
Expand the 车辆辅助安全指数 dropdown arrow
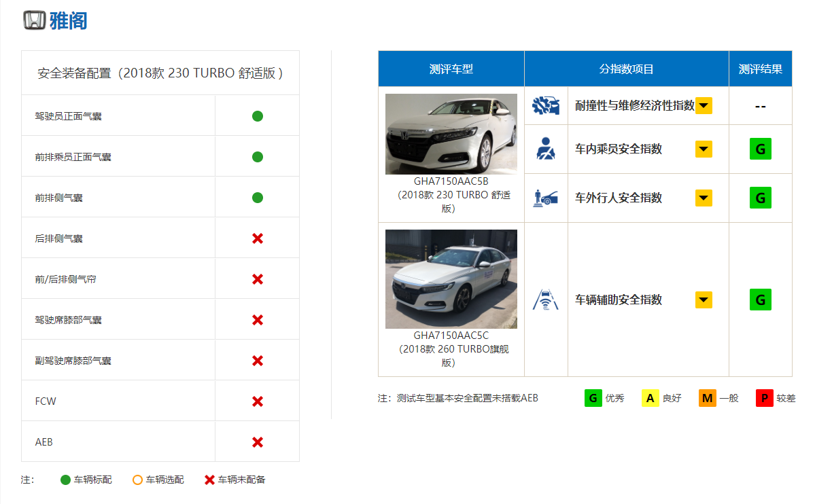pyautogui.click(x=704, y=300)
